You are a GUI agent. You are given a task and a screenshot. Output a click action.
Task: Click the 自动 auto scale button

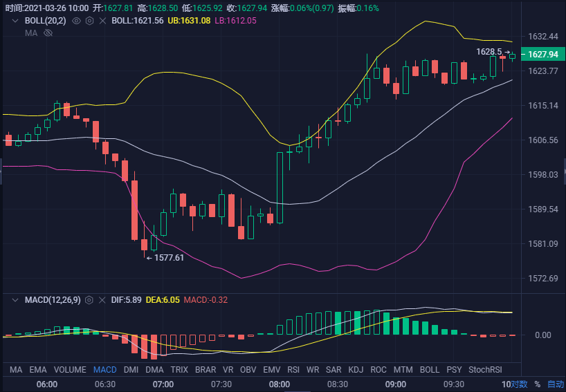[x=556, y=384]
